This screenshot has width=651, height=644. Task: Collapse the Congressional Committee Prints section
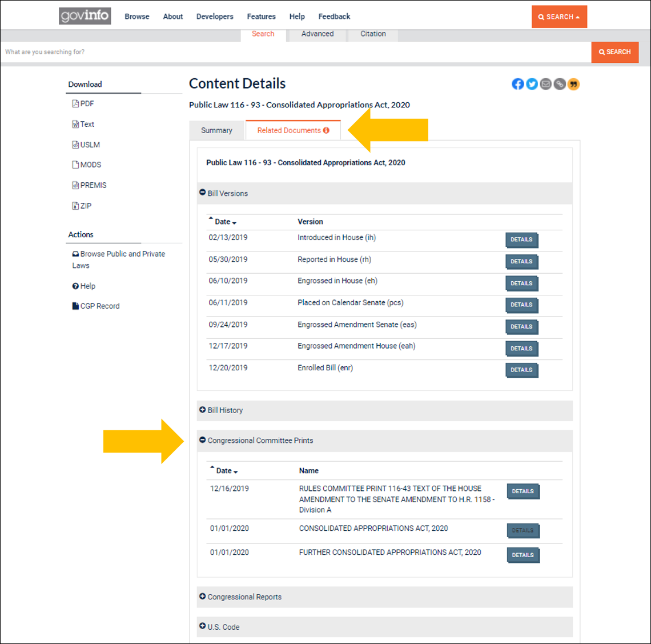click(202, 440)
